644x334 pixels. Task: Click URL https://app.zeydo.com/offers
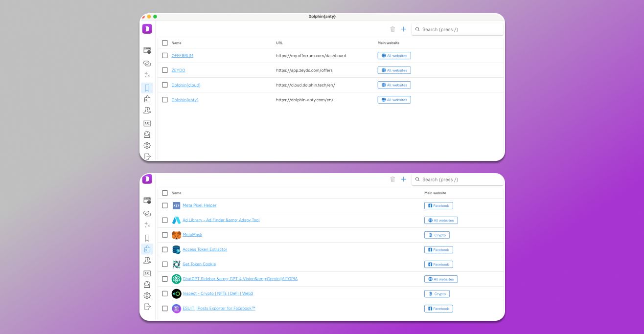(304, 70)
